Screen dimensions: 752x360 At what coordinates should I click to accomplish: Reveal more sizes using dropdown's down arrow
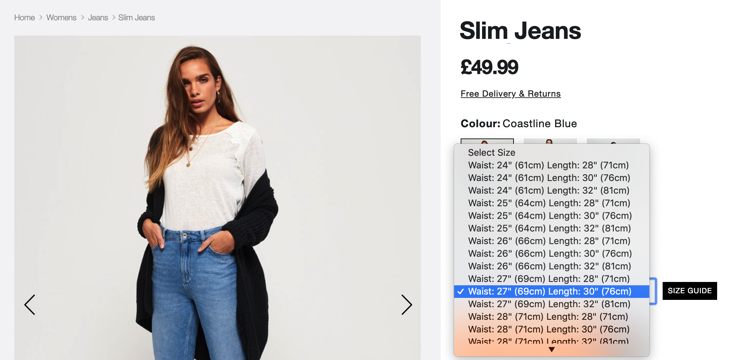coord(552,350)
